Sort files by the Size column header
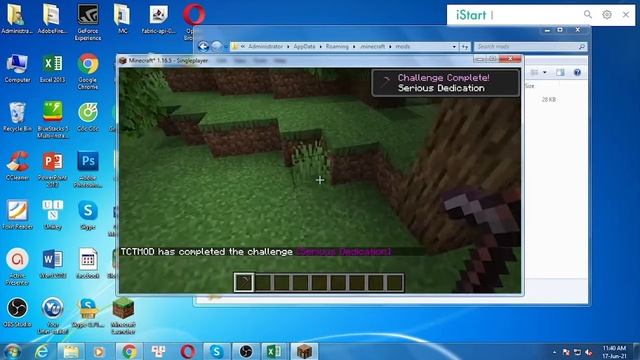Image resolution: width=640 pixels, height=360 pixels. pos(529,86)
